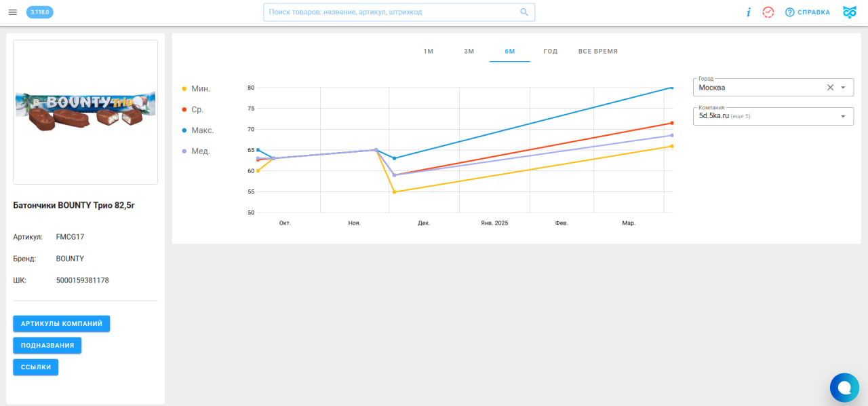
Task: Switch chart period to 1М
Action: 429,52
